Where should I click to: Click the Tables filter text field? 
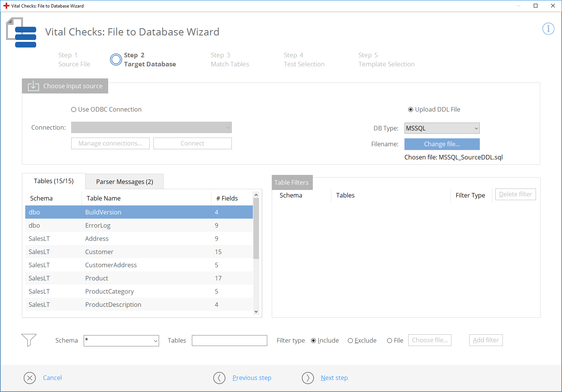[229, 341]
